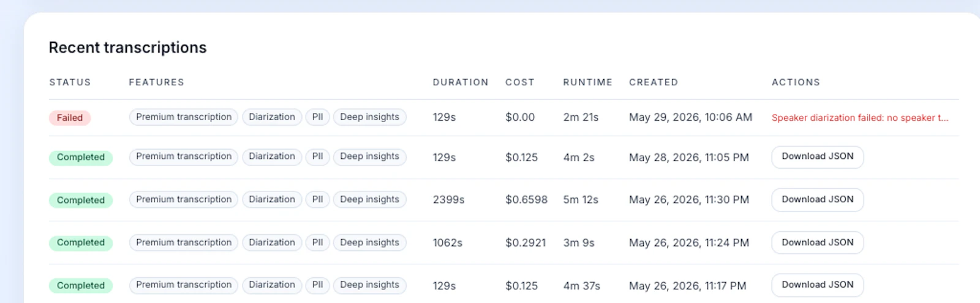Click the 4m 2s runtime value
The image size is (980, 303).
tap(579, 158)
